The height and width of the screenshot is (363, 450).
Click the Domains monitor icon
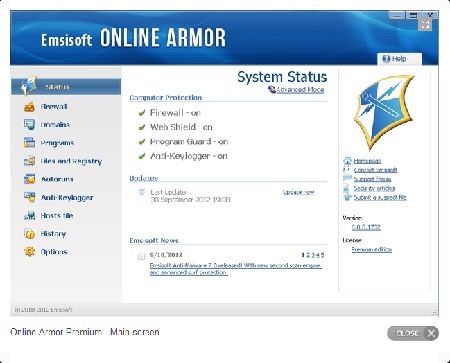coord(29,125)
